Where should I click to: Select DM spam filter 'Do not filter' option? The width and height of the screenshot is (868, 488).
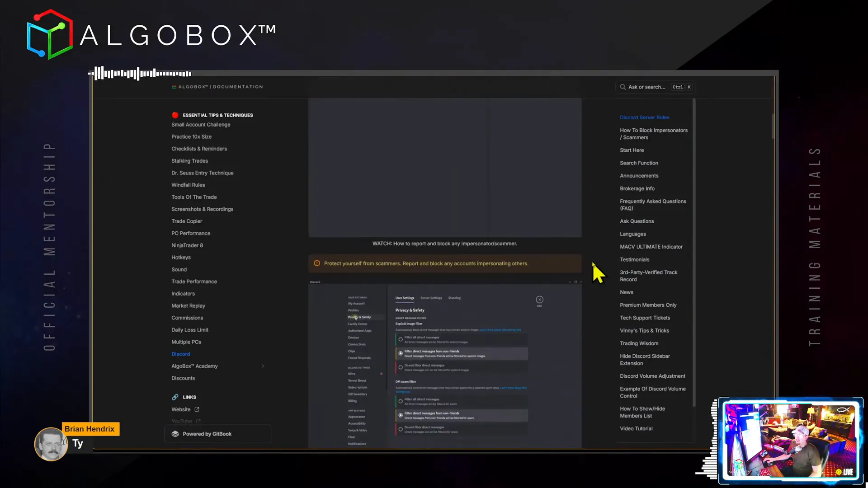462,429
